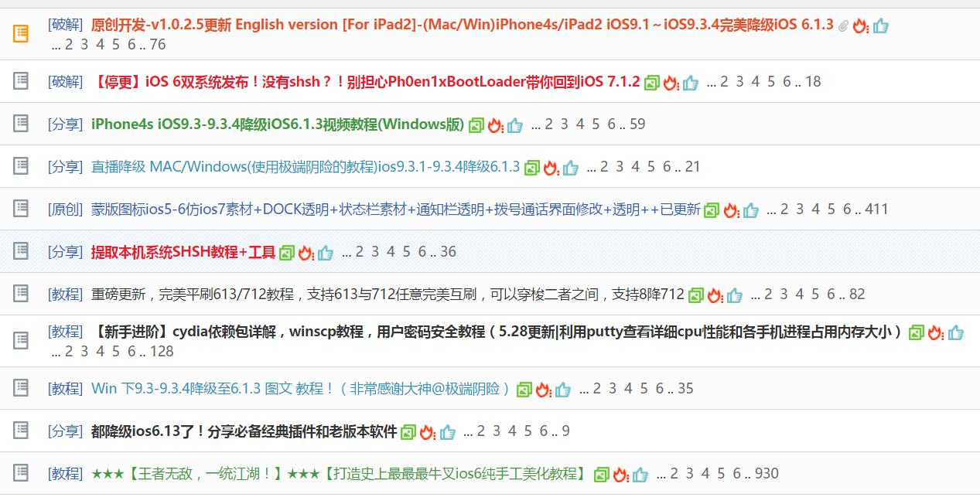
Task: Jump to page 930 of the last thread
Action: point(766,473)
